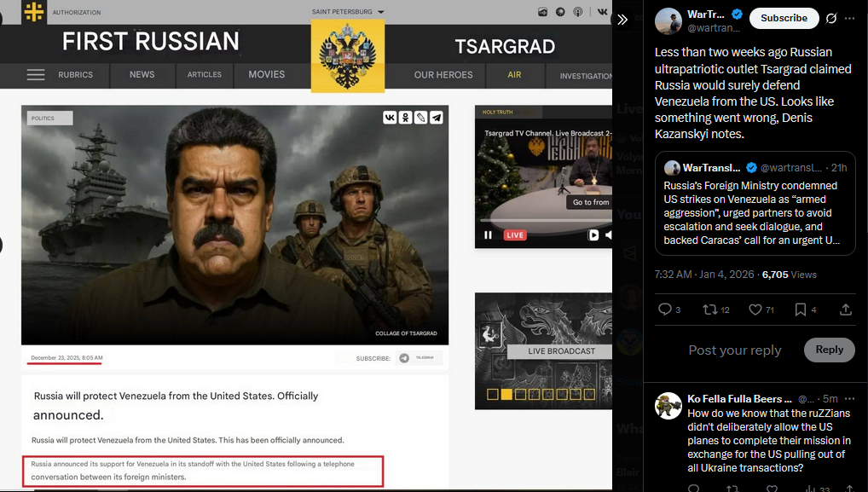Image resolution: width=868 pixels, height=492 pixels.
Task: Open more options for the WarTranslated post
Action: pos(850,18)
